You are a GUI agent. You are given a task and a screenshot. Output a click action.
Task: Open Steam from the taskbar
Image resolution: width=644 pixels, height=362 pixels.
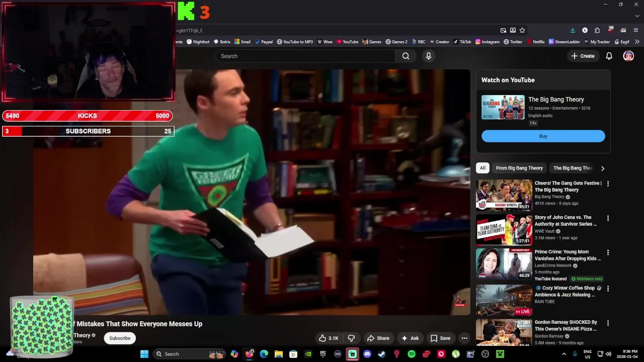[x=382, y=354]
